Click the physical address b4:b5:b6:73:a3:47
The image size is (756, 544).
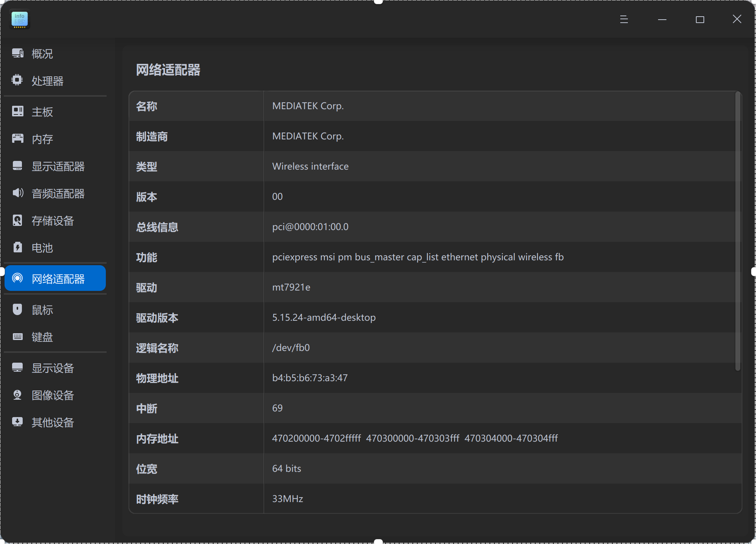310,378
